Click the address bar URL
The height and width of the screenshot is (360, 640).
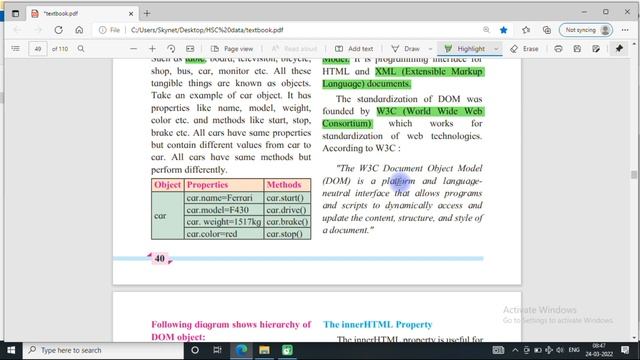pos(207,30)
